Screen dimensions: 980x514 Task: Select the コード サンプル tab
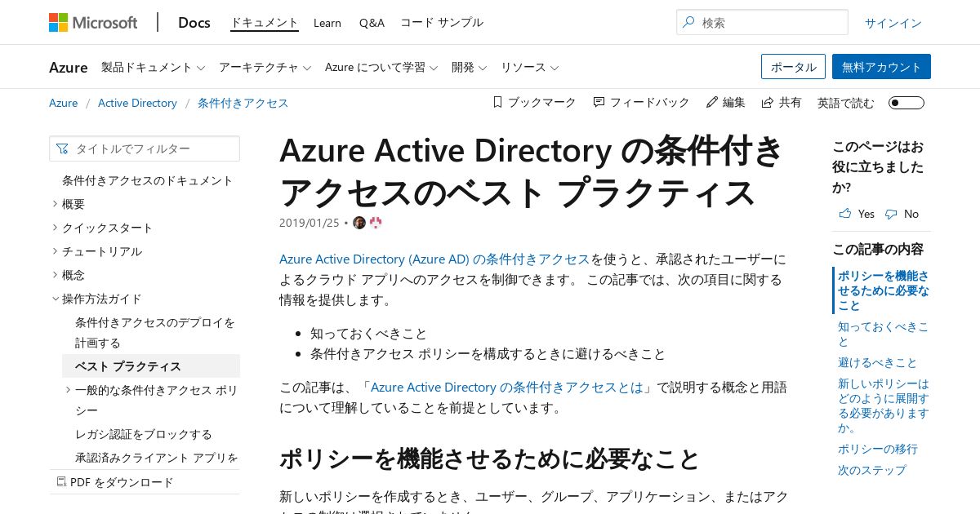click(x=441, y=23)
